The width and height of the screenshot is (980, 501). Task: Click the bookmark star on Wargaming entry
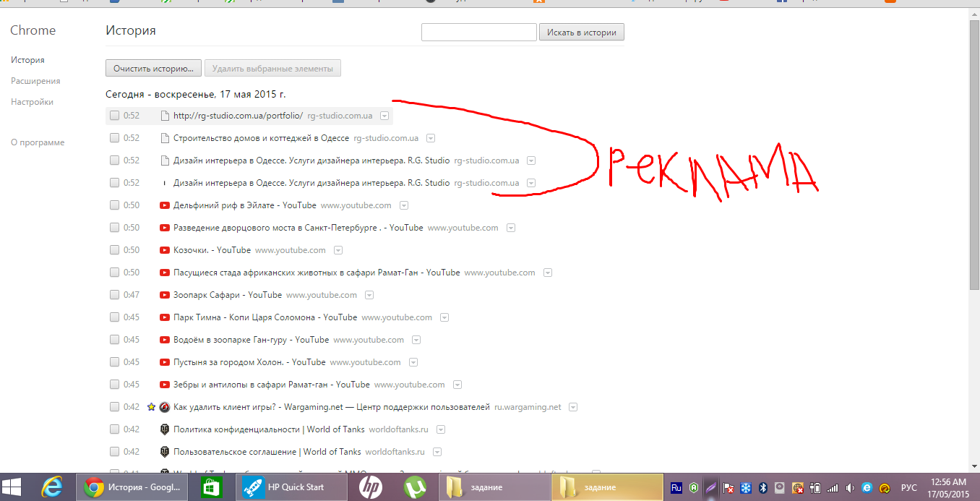coord(151,407)
